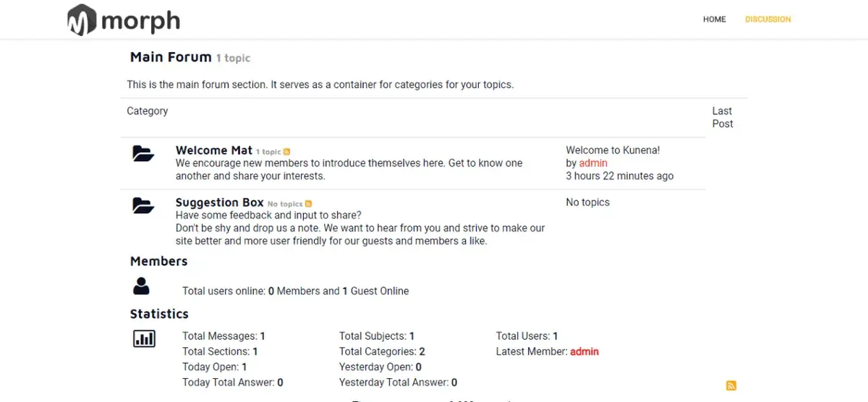Click the morph site title text
Image resolution: width=868 pixels, height=402 pixels.
[x=140, y=21]
